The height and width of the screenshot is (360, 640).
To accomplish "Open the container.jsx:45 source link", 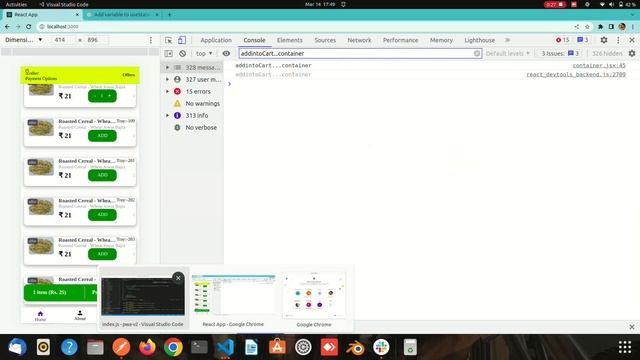I will [x=599, y=65].
